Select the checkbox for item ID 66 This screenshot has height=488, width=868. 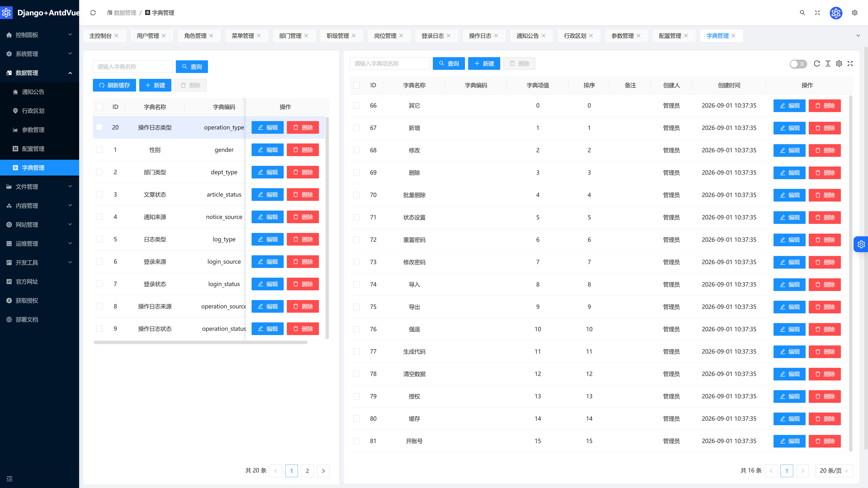pos(356,106)
